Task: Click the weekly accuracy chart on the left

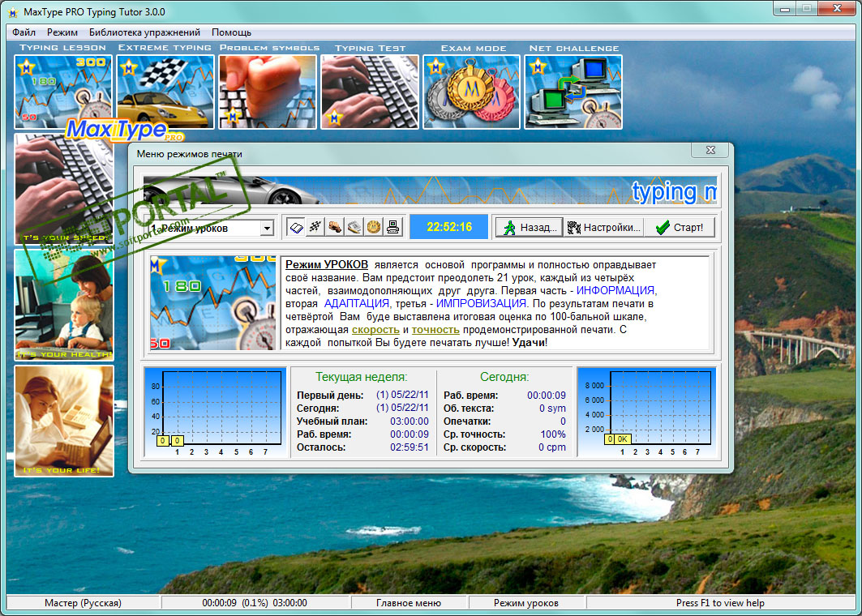Action: 215,412
